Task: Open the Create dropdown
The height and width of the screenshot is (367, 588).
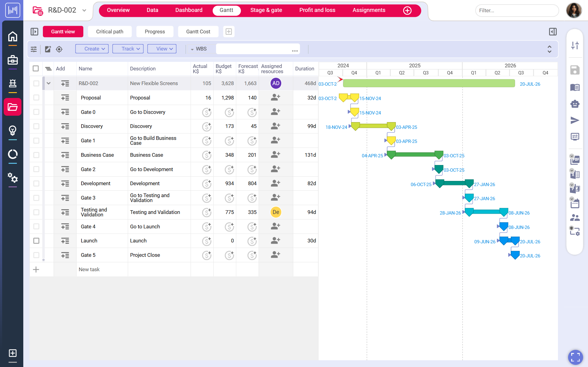Action: (92, 49)
